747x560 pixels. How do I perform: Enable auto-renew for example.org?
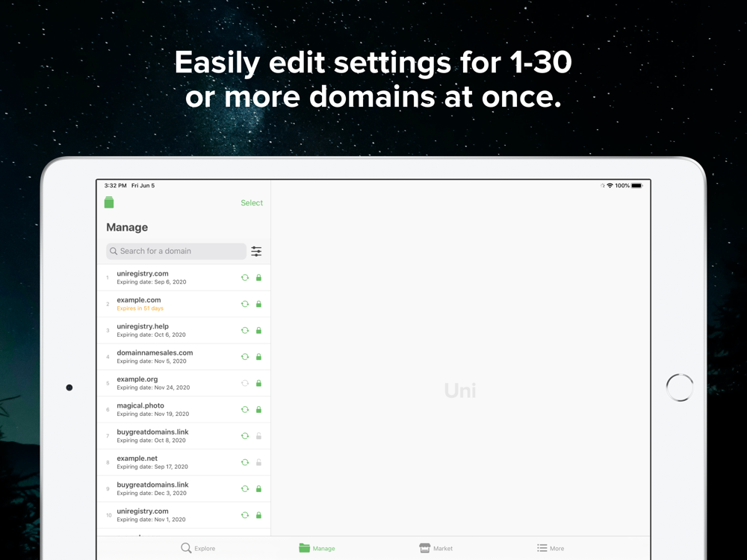pyautogui.click(x=245, y=383)
